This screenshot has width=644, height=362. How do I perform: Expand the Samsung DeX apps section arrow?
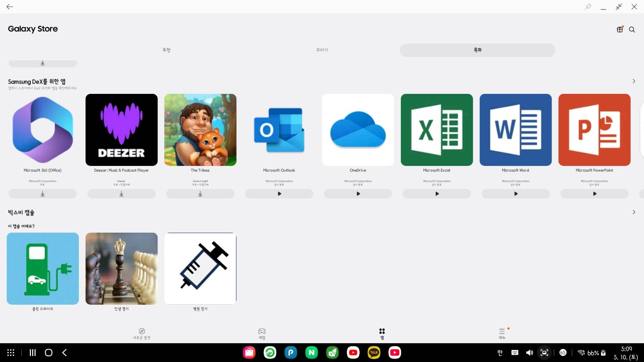(x=634, y=81)
